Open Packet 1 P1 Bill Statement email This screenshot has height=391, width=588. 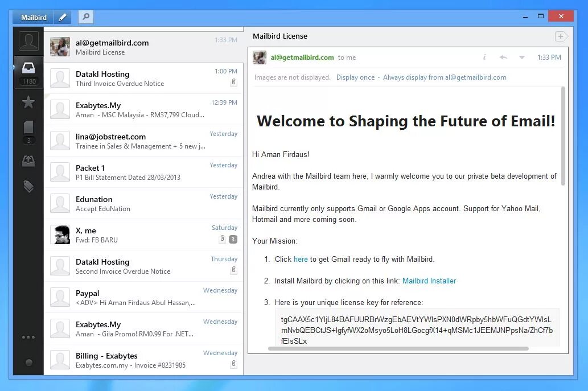(143, 172)
